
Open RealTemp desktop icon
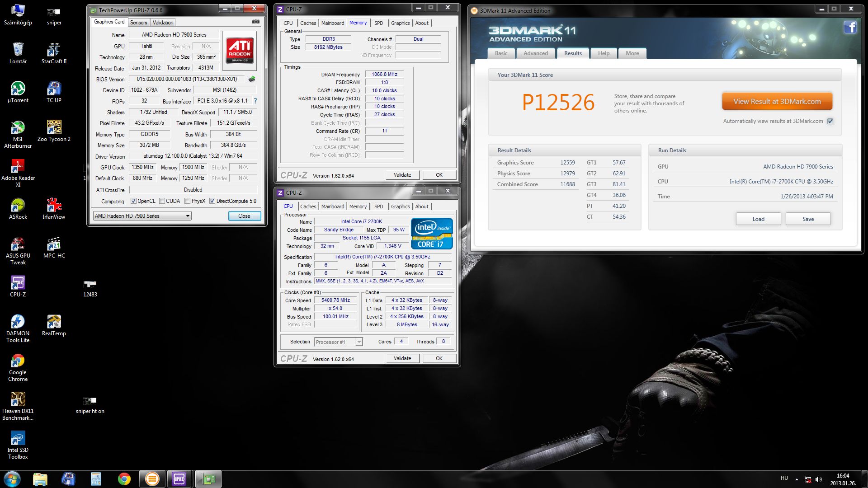tap(54, 322)
